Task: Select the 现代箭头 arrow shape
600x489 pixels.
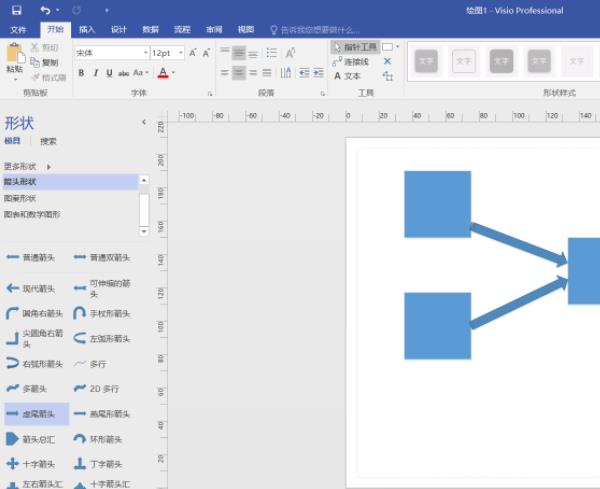Action: (x=31, y=288)
